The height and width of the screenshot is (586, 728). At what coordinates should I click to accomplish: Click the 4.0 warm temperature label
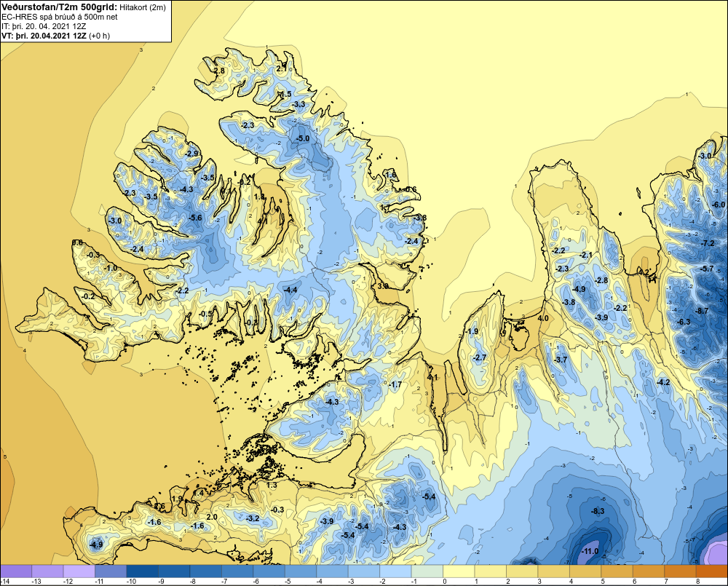543,318
